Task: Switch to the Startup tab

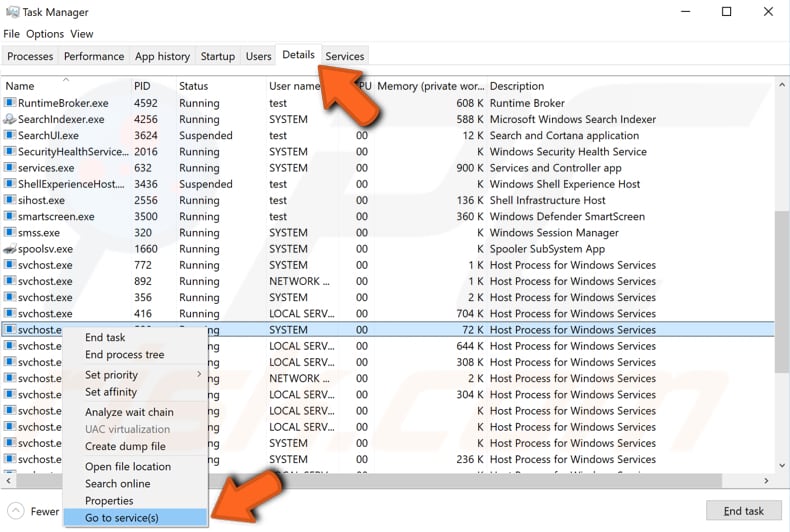Action: pos(218,56)
